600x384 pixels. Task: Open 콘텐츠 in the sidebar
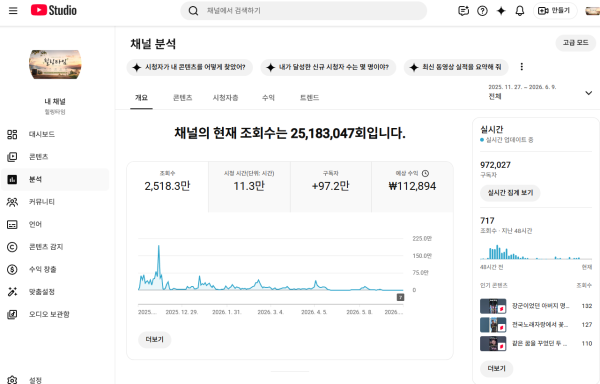(55, 157)
